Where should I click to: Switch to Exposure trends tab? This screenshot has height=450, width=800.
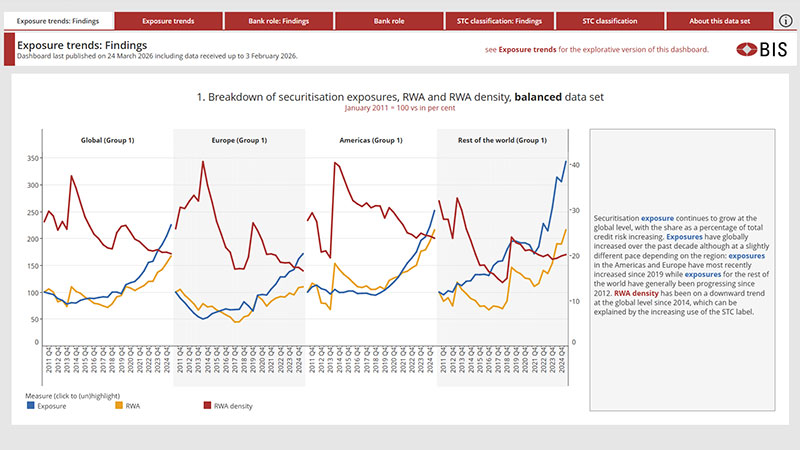click(x=168, y=21)
